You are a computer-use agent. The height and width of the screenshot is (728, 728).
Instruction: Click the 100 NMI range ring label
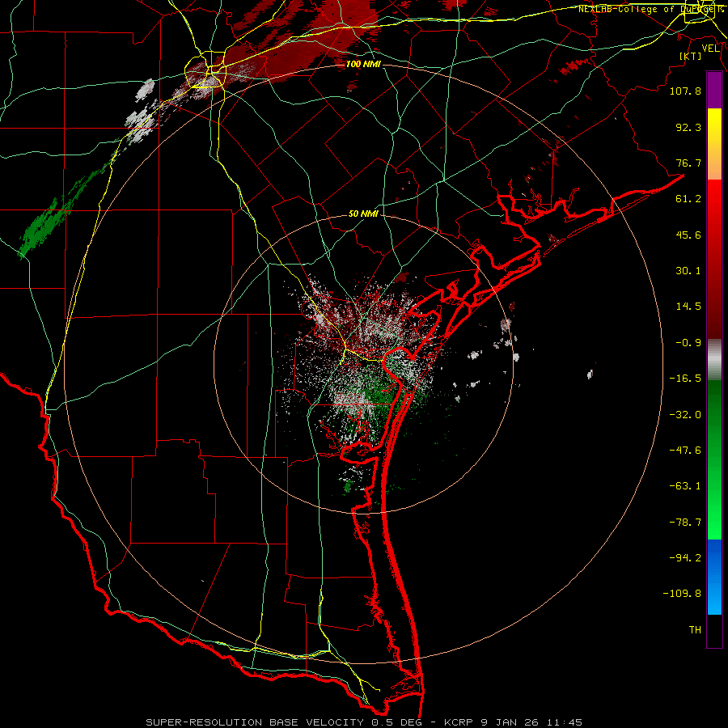363,64
